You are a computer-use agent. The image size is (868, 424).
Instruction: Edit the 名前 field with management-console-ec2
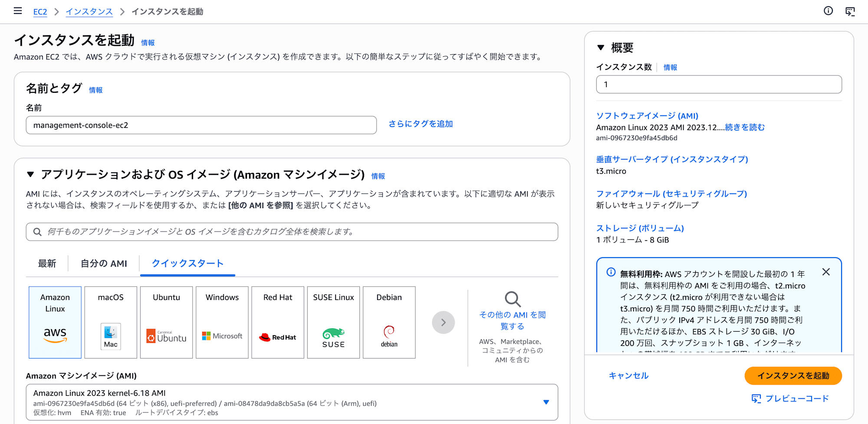201,125
